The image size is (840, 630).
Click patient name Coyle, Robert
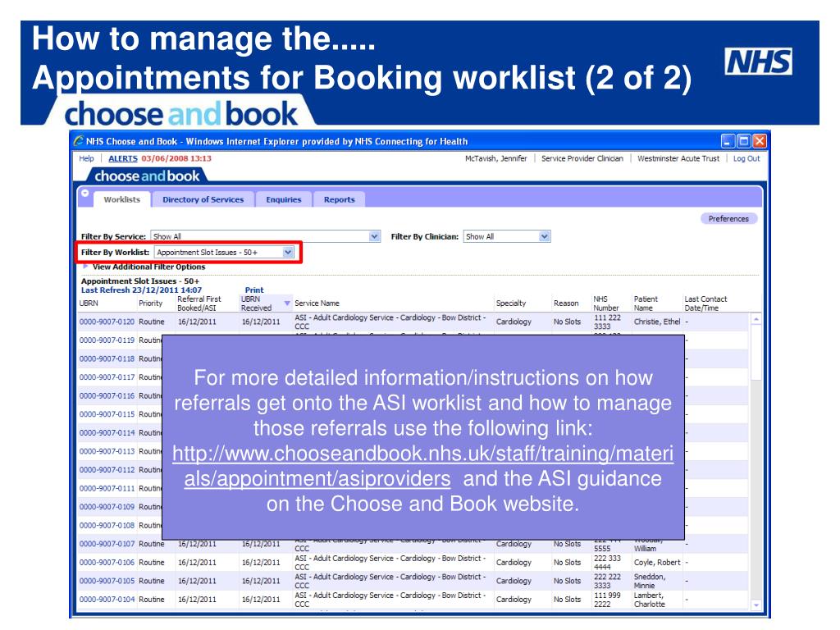click(x=657, y=563)
